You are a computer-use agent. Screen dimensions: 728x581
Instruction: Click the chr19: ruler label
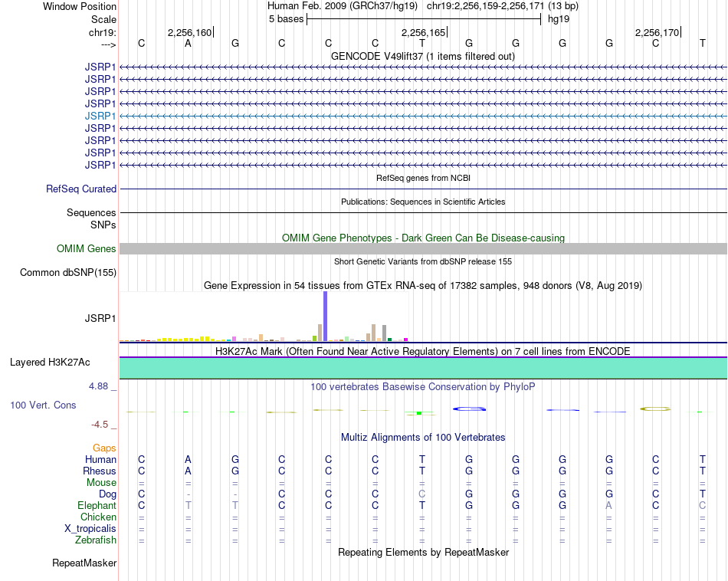(x=102, y=32)
